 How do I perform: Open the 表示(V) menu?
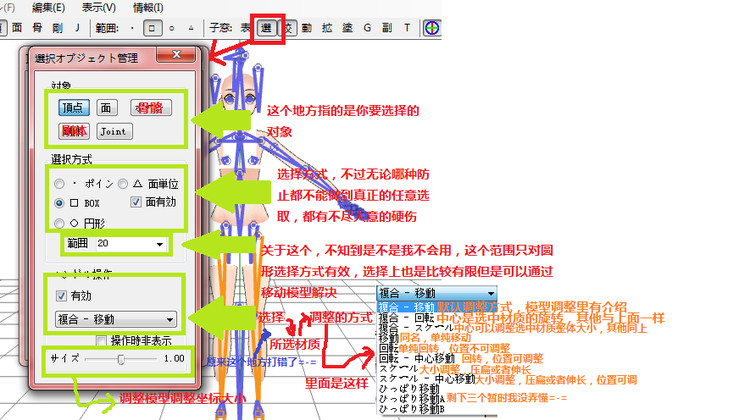pos(99,7)
